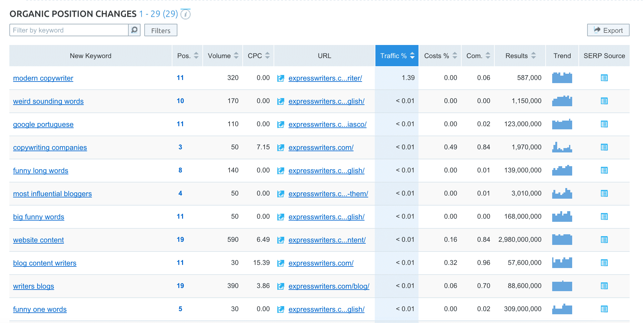
Task: Open SERP source icon for modern copywriter
Action: 604,78
